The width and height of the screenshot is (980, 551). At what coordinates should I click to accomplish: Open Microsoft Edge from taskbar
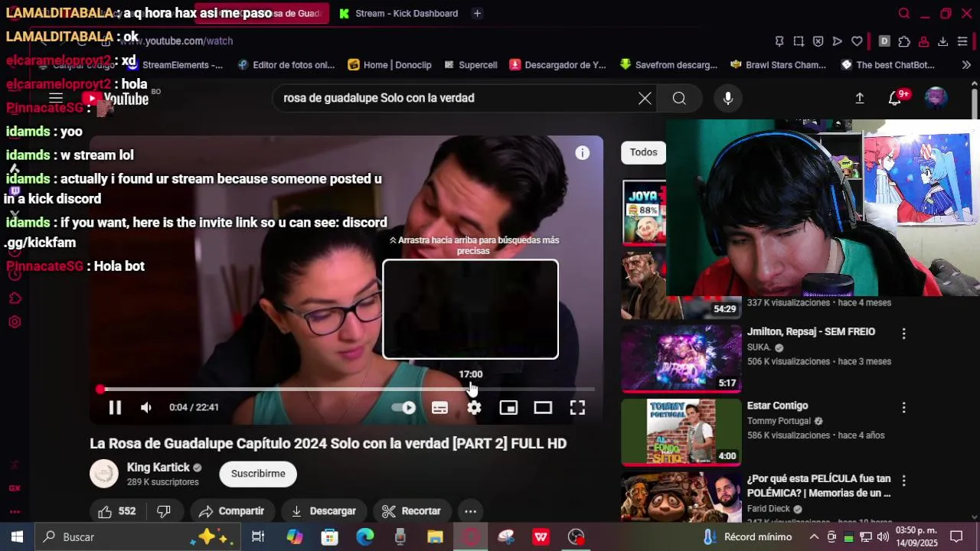tap(365, 537)
